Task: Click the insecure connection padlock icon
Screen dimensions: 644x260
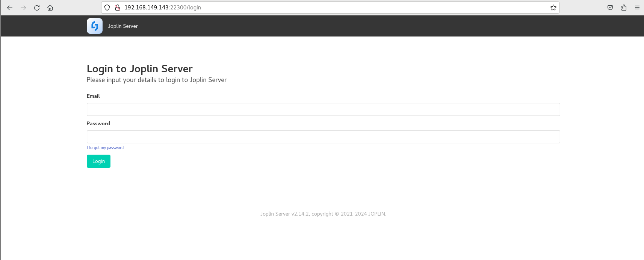Action: pyautogui.click(x=118, y=8)
